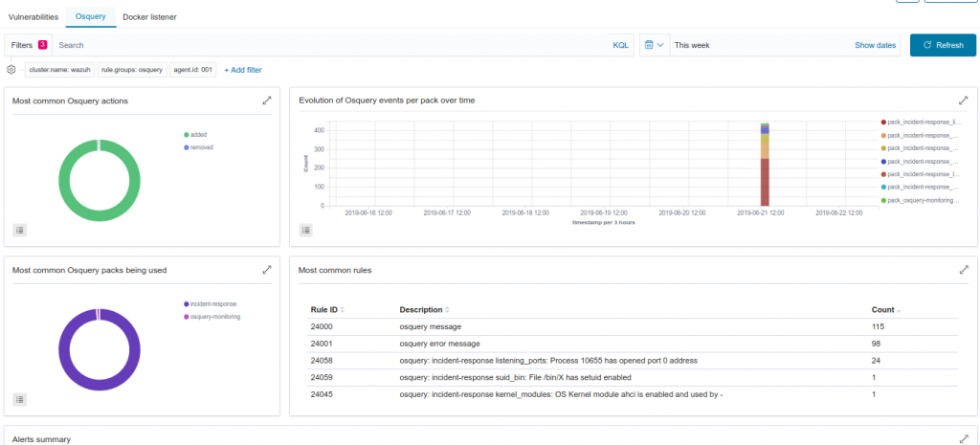Toggle legend of Osquery actions chart
Viewport: 980px width, 445px height.
click(19, 230)
